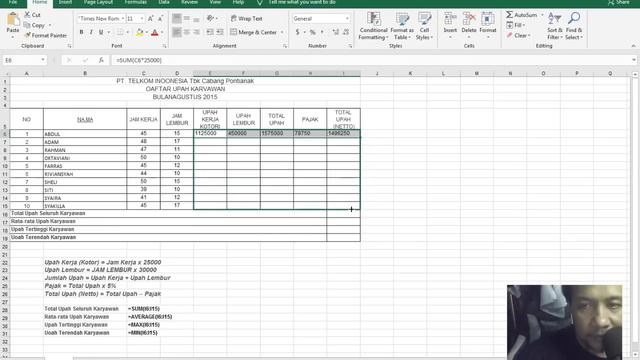Click the Name Box
This screenshot has width=640, height=360.
click(x=24, y=60)
